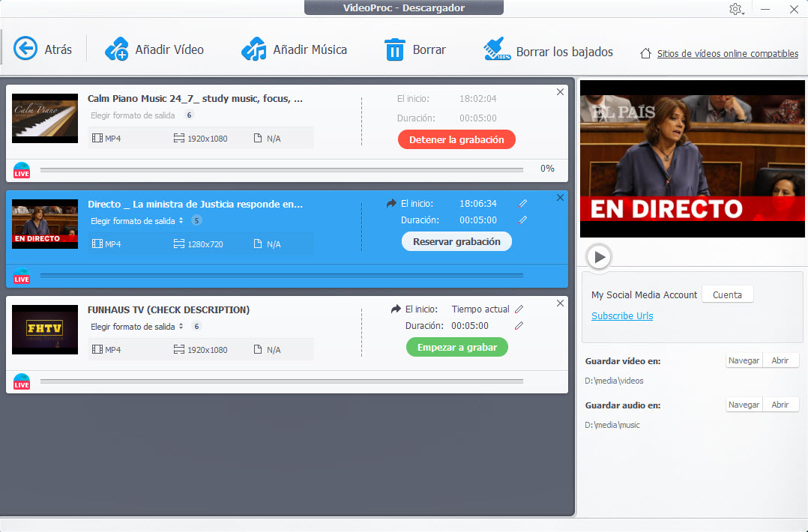Expand output format selector for Directo ministra
This screenshot has height=532, width=808.
click(x=181, y=221)
